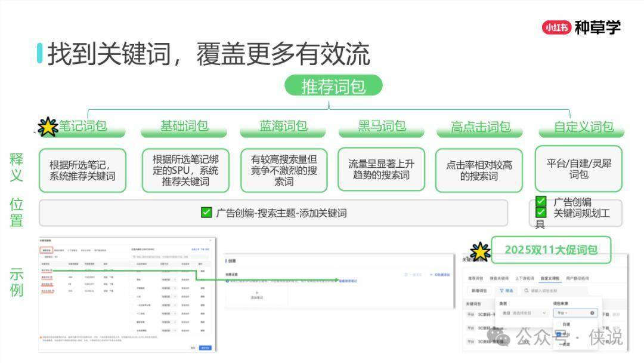This screenshot has width=644, height=363.
Task: Click the green 推荐词包 button
Action: pyautogui.click(x=333, y=86)
